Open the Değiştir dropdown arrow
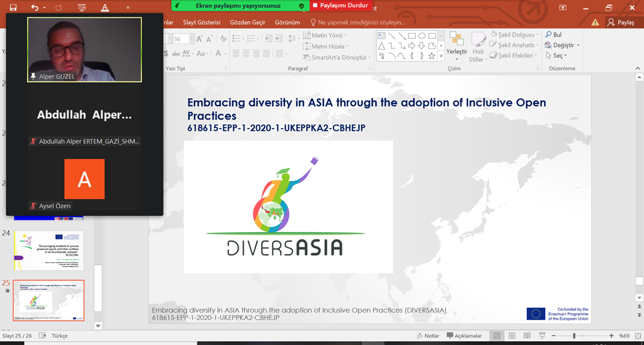 tap(578, 45)
